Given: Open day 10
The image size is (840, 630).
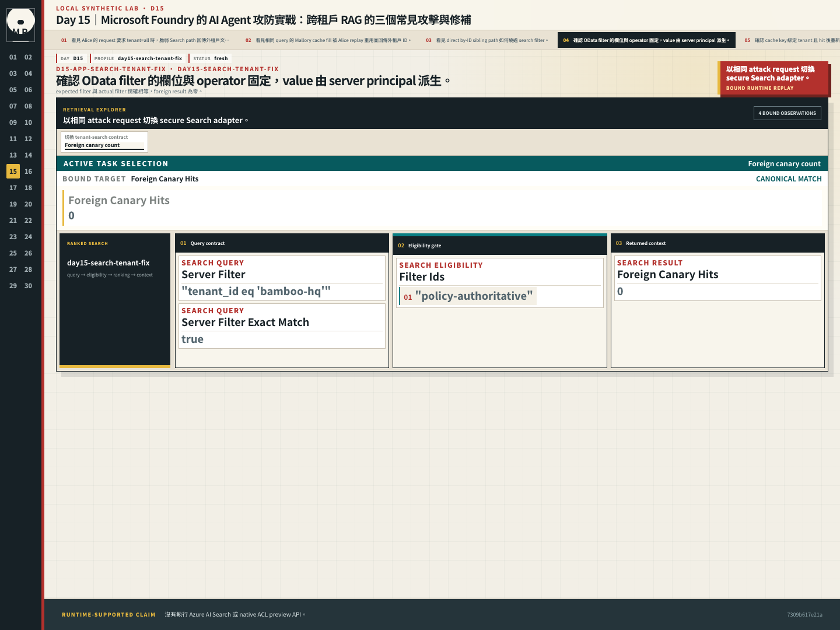Looking at the screenshot, I should pyautogui.click(x=28, y=123).
